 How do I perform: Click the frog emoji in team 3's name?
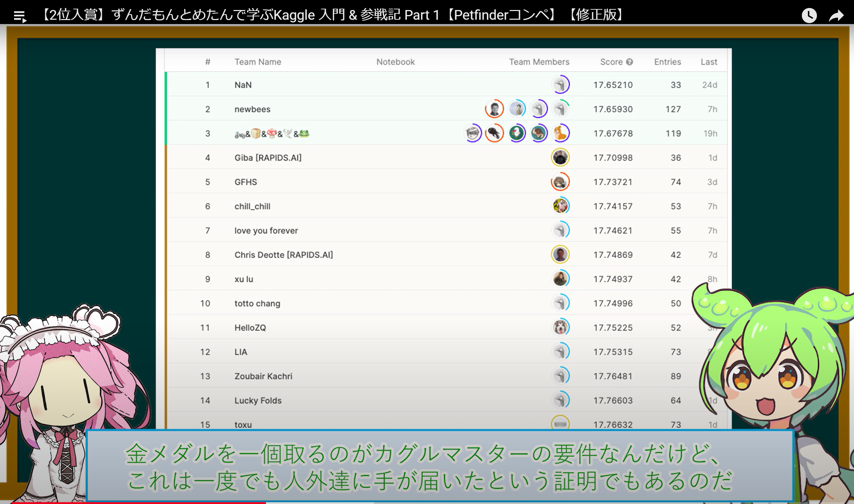(305, 134)
